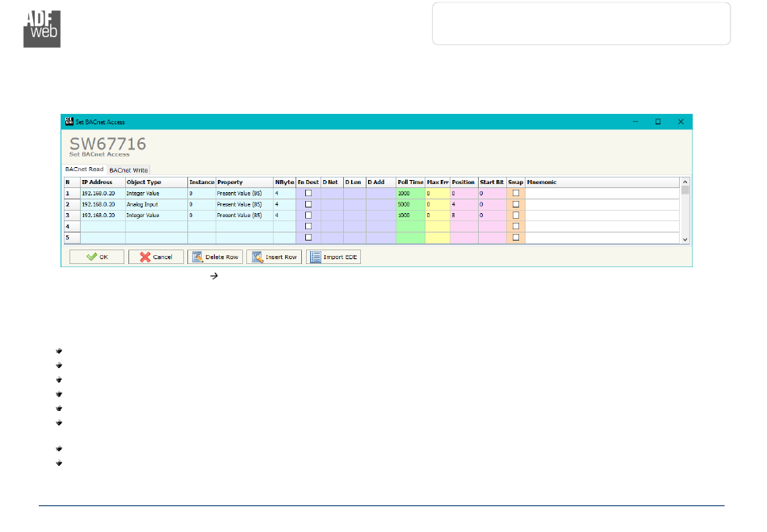Screen dimensions: 767x532
Task: Open Object Type cell showing Analog Input
Action: [156, 205]
